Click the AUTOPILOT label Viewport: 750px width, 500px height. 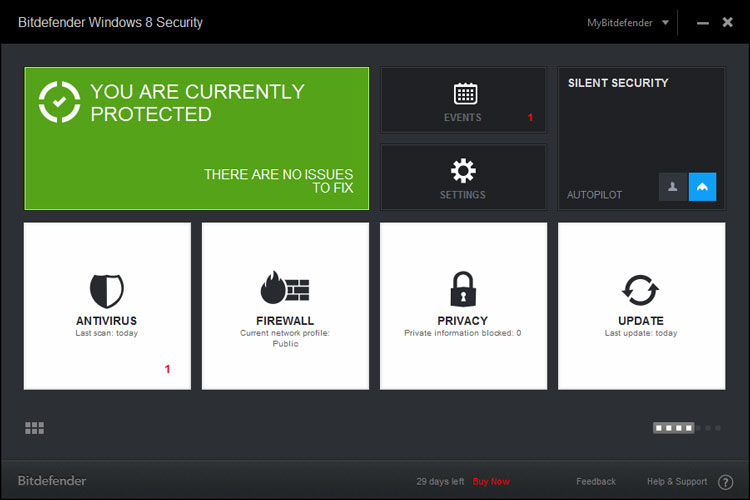pos(595,195)
